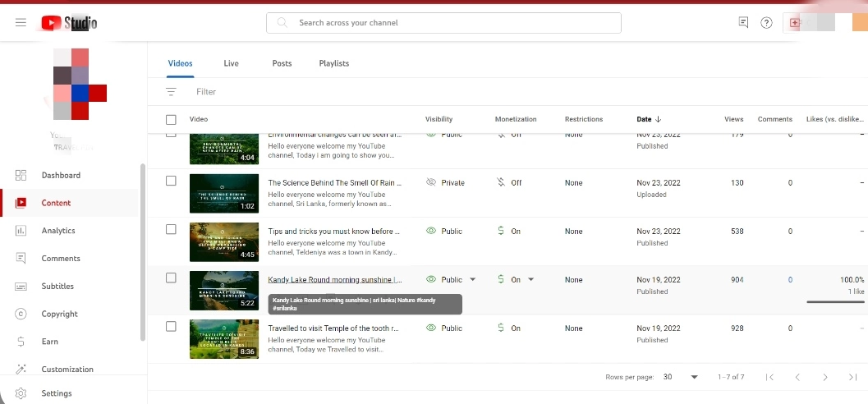Select the Kandy Lake Round video checkbox
Viewport: 868px width, 404px height.
(171, 278)
